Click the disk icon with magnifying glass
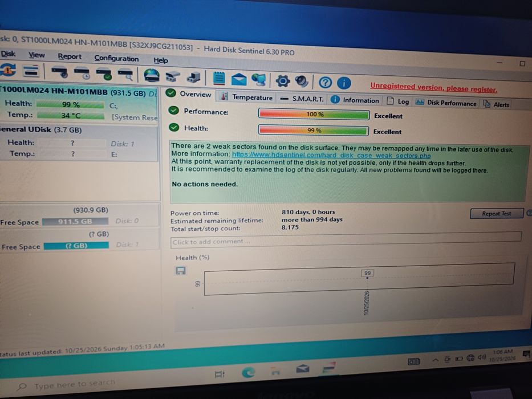Viewport: 532px width, 399px height. coord(125,74)
